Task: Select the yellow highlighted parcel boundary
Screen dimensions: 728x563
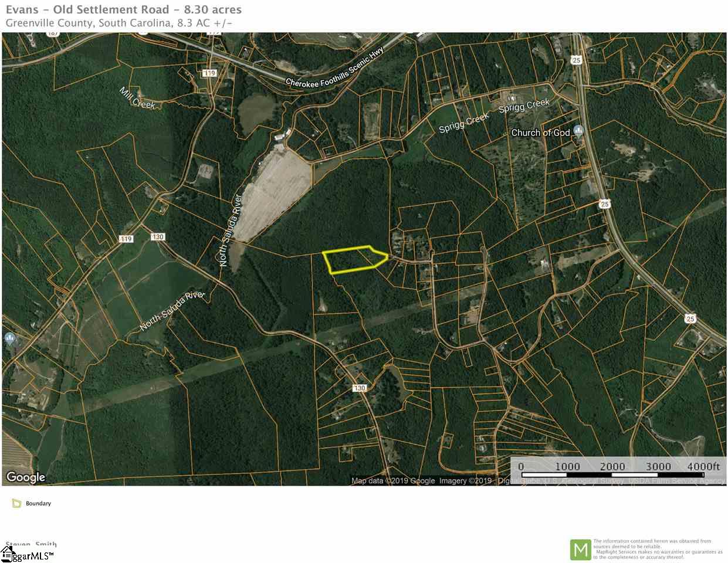Action: [x=355, y=260]
